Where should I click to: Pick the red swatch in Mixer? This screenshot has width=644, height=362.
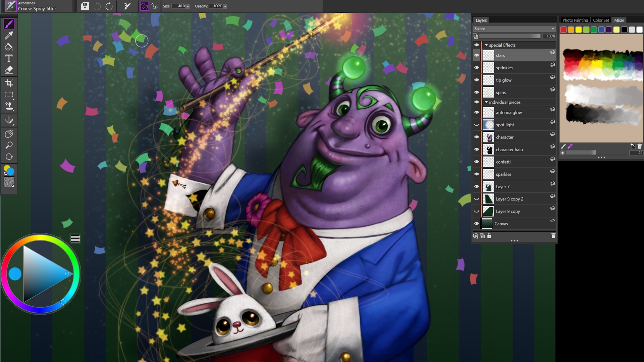pos(563,30)
